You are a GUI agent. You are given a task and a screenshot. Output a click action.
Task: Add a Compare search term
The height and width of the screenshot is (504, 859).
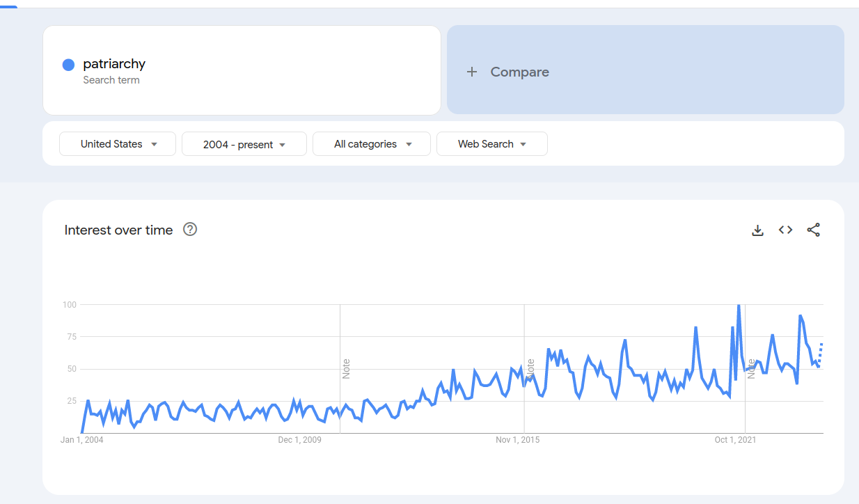pyautogui.click(x=645, y=70)
